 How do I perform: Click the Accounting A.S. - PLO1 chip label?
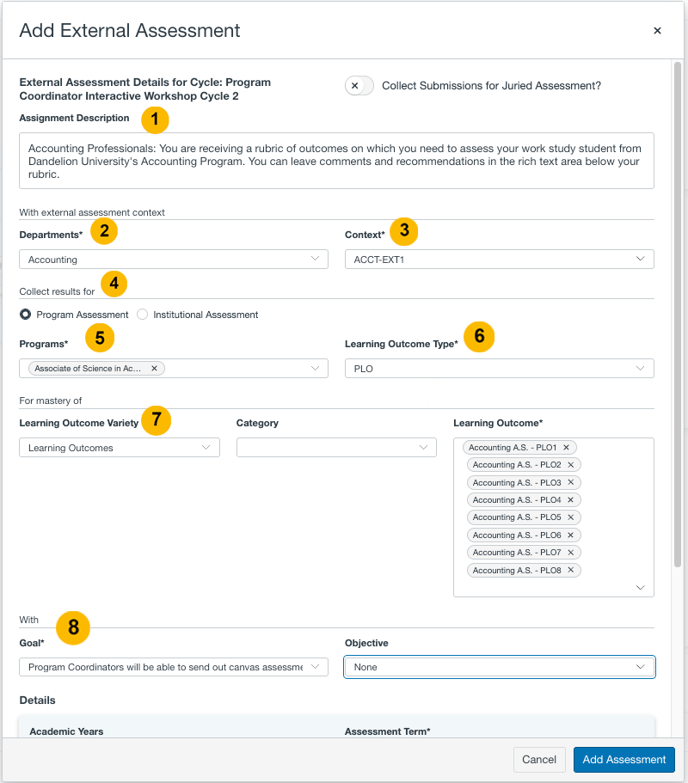[x=512, y=447]
